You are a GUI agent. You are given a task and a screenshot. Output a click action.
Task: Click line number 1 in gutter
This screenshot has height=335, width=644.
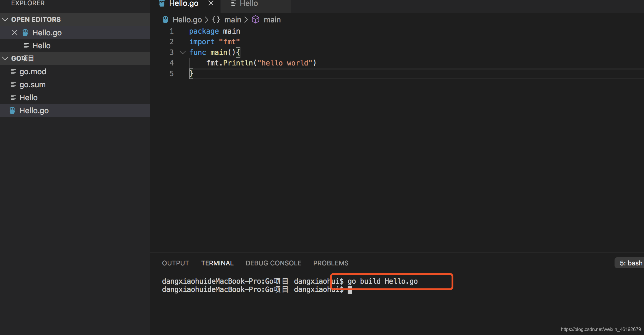tap(172, 31)
